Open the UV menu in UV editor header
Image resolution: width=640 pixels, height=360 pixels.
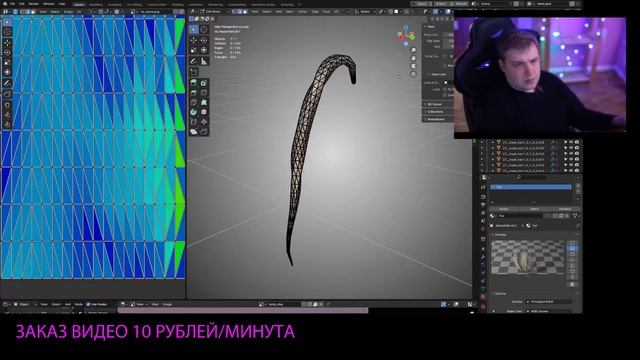(79, 12)
